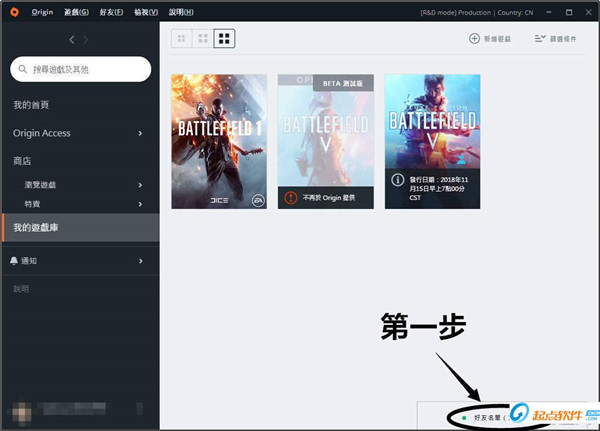Expand the 瀏覽遊戲 chevron
The image size is (600, 431).
pyautogui.click(x=140, y=185)
